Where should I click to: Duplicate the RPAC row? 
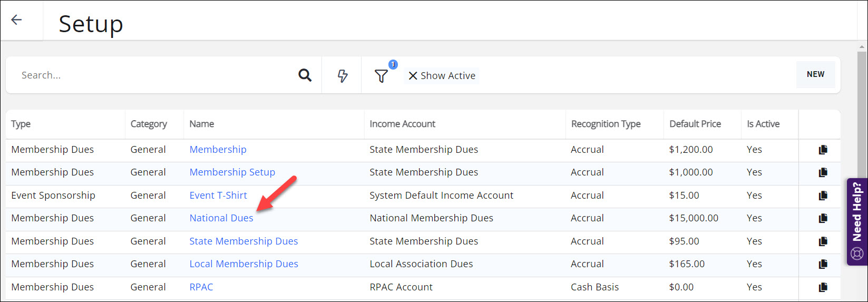[x=823, y=287]
